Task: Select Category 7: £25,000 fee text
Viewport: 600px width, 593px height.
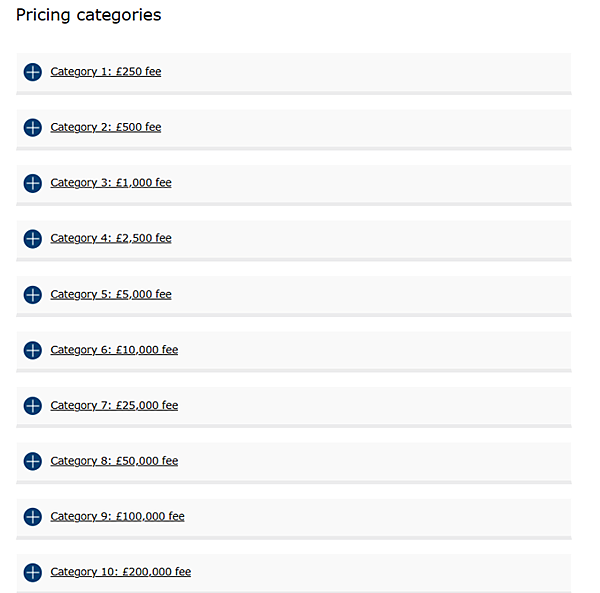Action: click(x=114, y=406)
